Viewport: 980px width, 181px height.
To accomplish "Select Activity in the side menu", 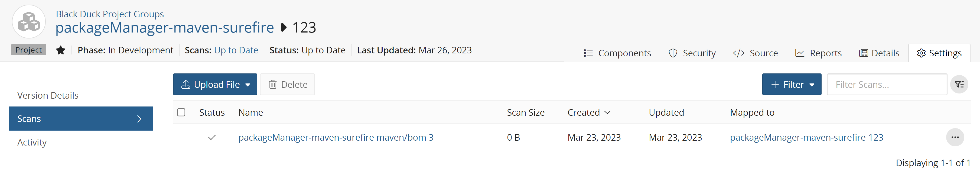I will (32, 143).
